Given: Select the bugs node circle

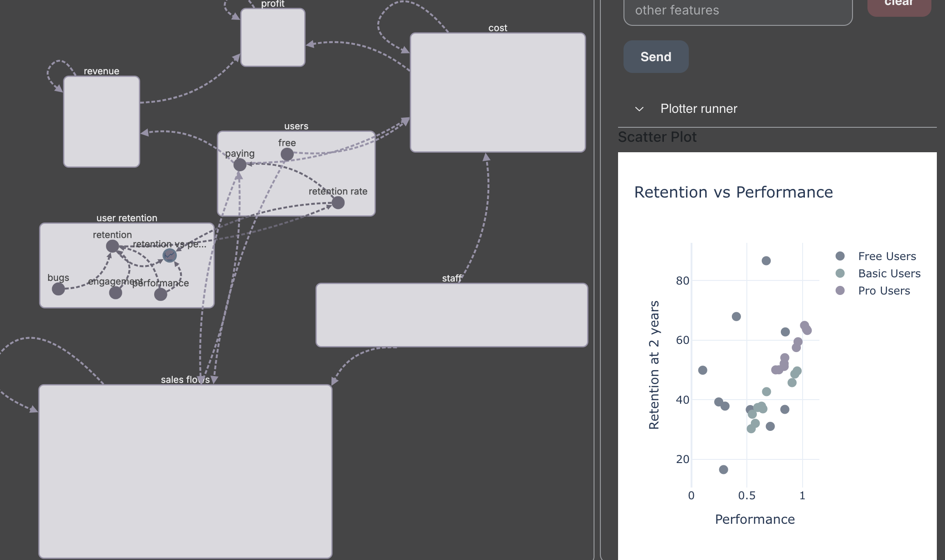Looking at the screenshot, I should click(x=58, y=289).
